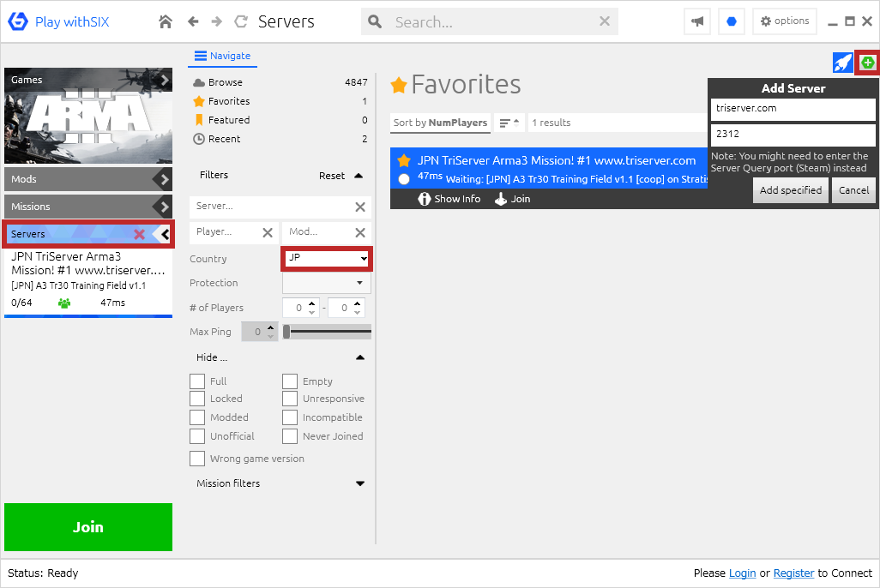This screenshot has width=880, height=588.
Task: Select the ARMA III game thumbnail
Action: click(88, 116)
